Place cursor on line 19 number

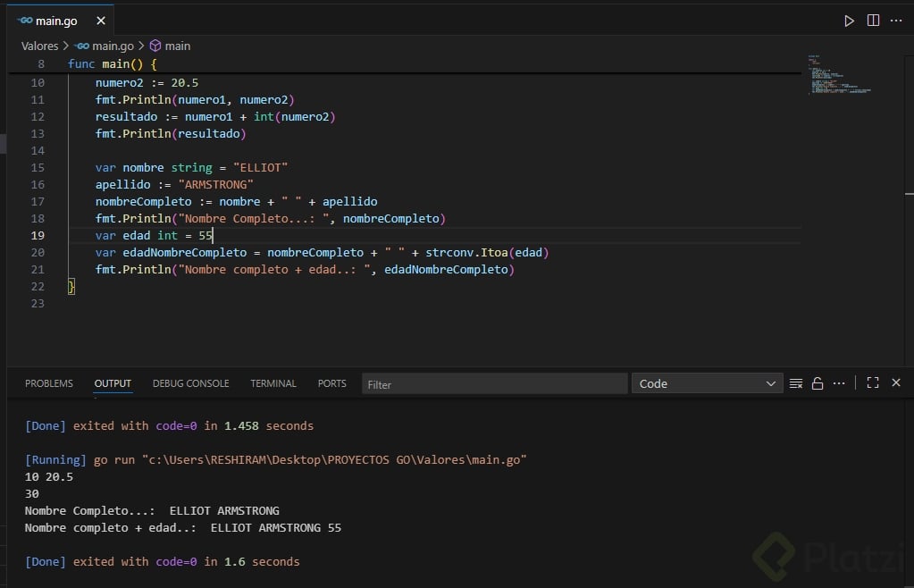[x=38, y=236]
